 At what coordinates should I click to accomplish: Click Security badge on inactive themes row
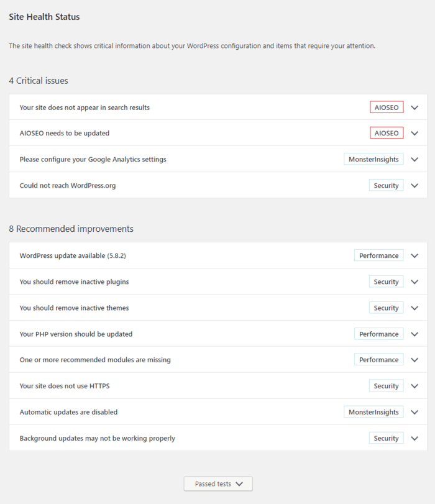click(x=386, y=308)
